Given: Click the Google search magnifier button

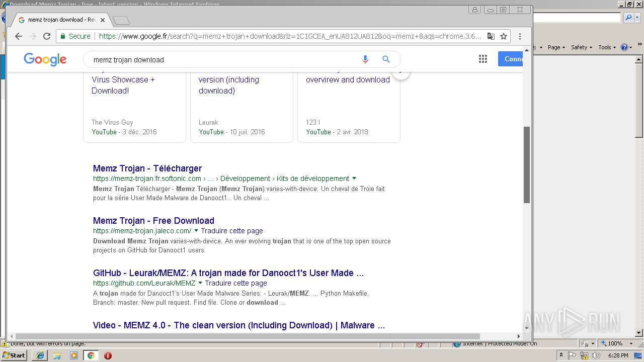Looking at the screenshot, I should (386, 59).
